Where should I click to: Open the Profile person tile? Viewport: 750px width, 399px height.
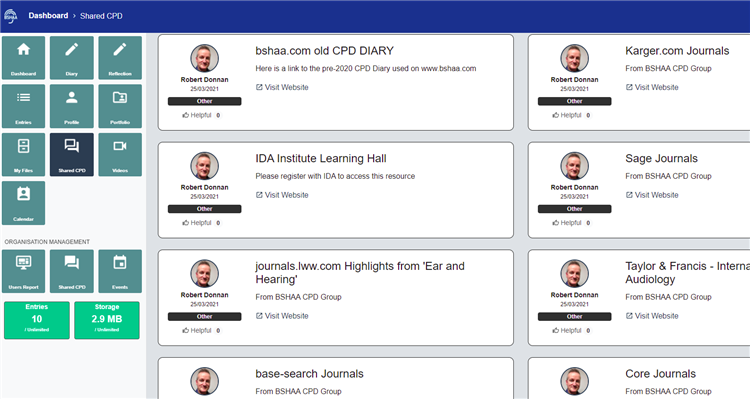72,106
